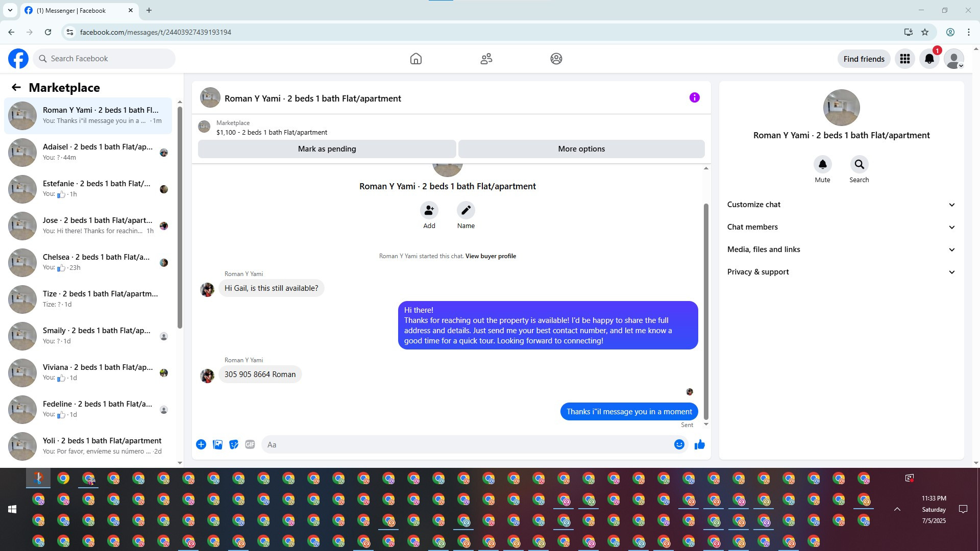Click the thumbs-up like send icon

(699, 444)
